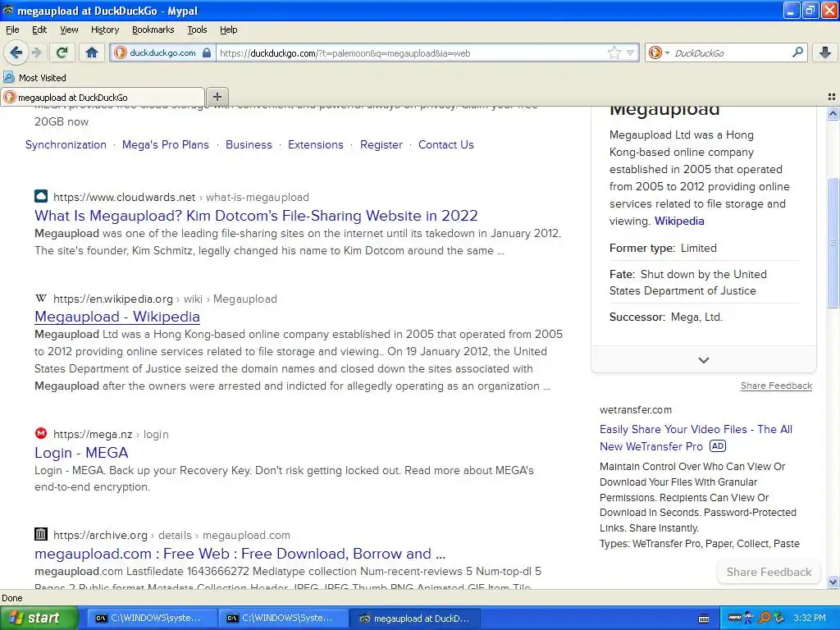The height and width of the screenshot is (630, 840).
Task: Click the 'Successor: Mega, Ltd.' row
Action: [x=666, y=317]
